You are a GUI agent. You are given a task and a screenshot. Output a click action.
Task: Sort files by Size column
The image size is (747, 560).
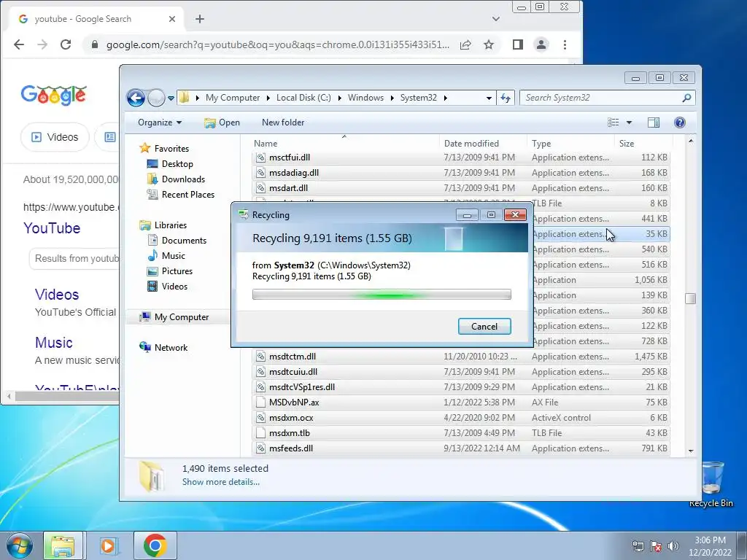pos(643,144)
